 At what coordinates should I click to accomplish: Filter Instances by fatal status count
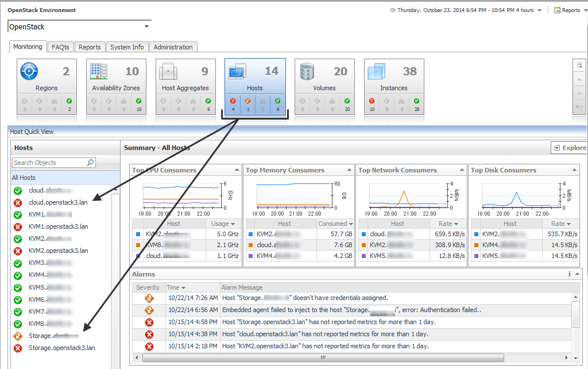coord(372,104)
